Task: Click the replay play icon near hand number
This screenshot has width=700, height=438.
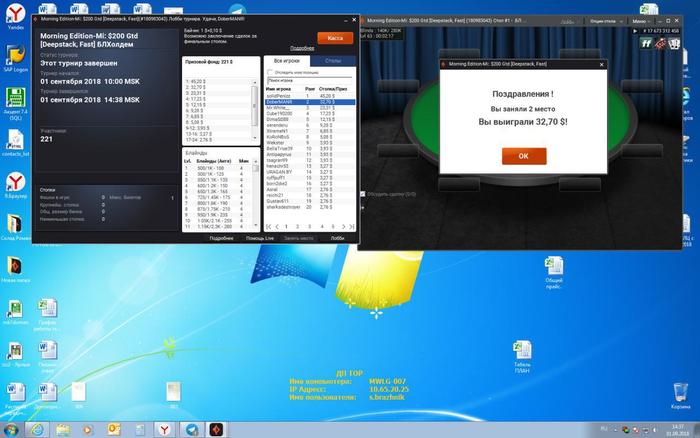Action: [x=635, y=31]
